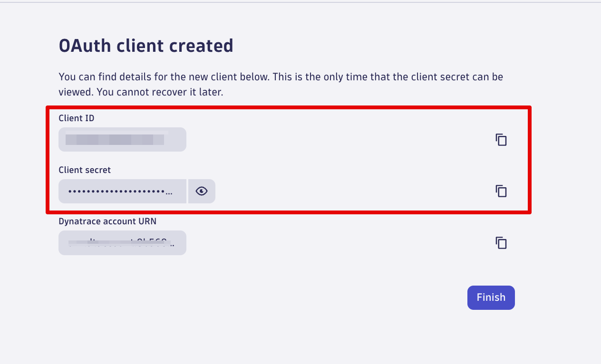
Task: Click the Finish button
Action: click(491, 297)
